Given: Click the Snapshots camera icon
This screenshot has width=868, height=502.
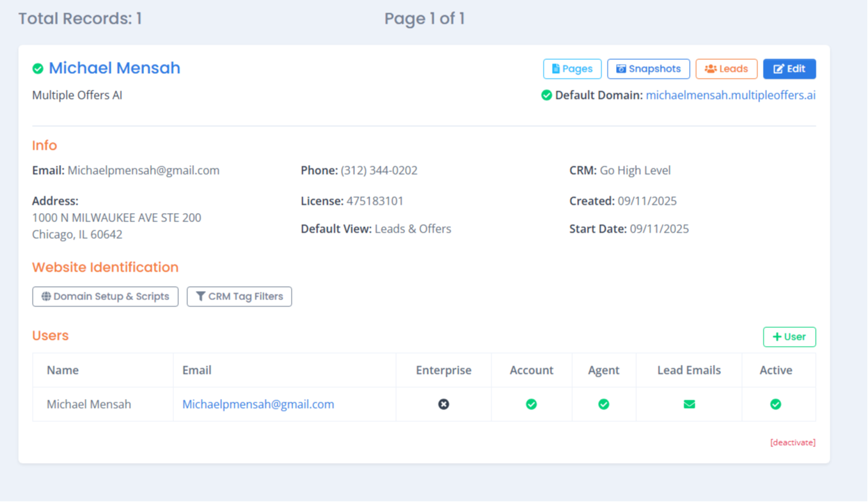Looking at the screenshot, I should point(620,69).
